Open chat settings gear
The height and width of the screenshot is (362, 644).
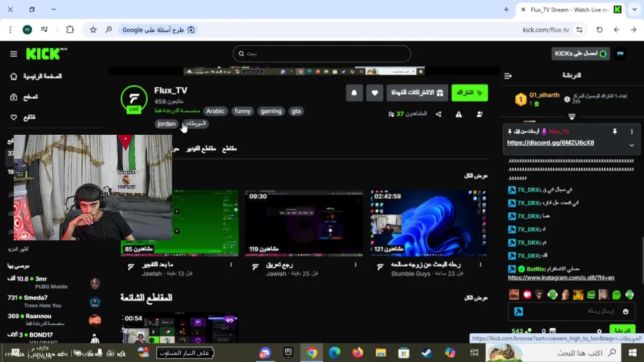tap(599, 331)
